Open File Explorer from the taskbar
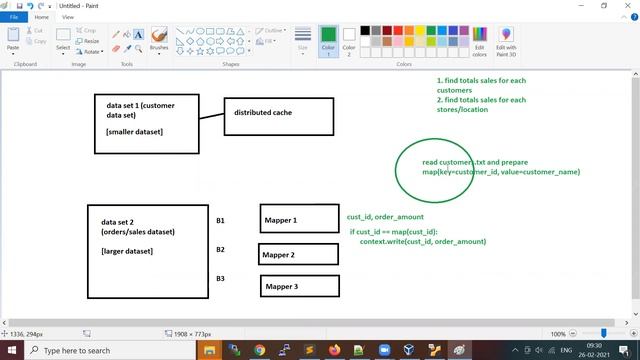The height and width of the screenshot is (360, 640). point(209,350)
